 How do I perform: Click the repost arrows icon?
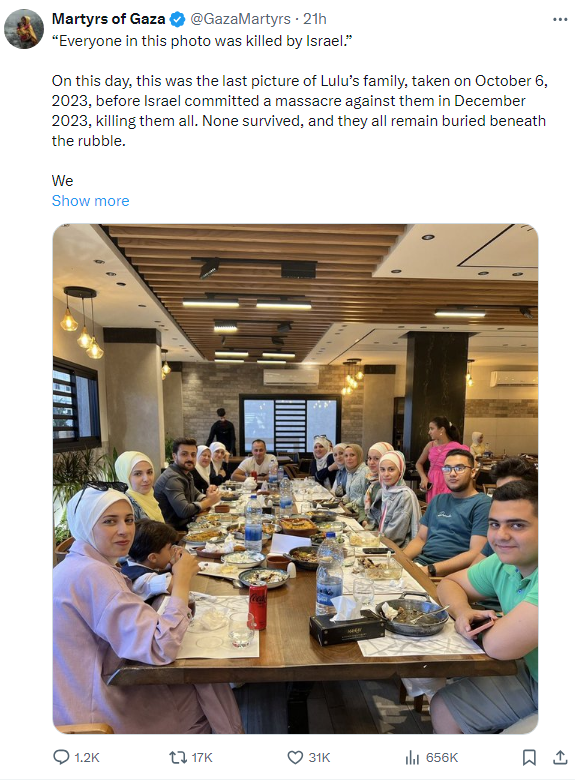(178, 758)
